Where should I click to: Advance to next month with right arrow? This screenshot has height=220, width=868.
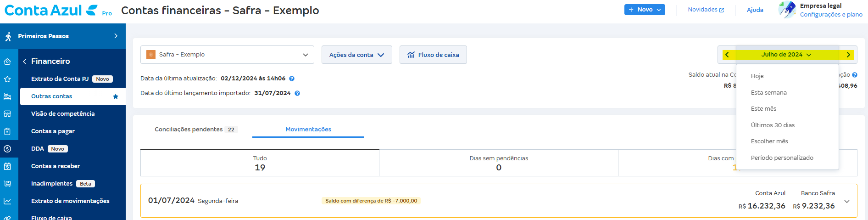tap(848, 55)
